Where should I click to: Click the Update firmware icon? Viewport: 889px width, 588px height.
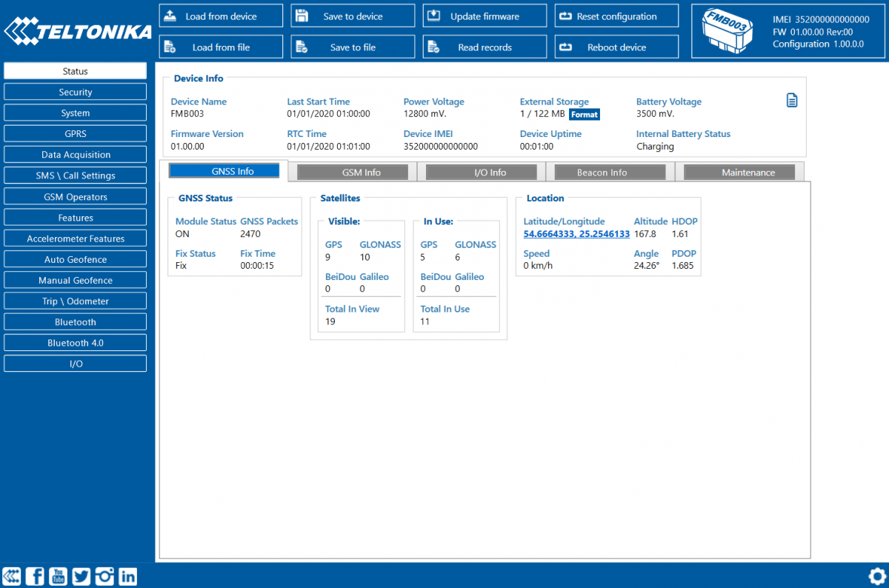[433, 15]
